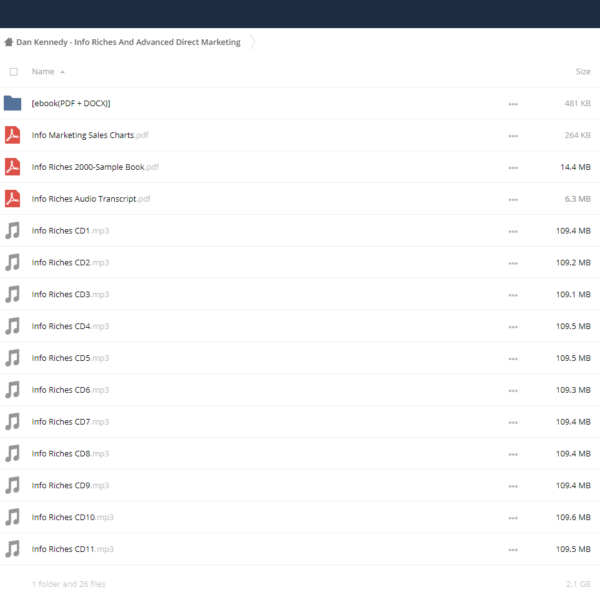Open Info Riches CD2.mp3

(70, 262)
